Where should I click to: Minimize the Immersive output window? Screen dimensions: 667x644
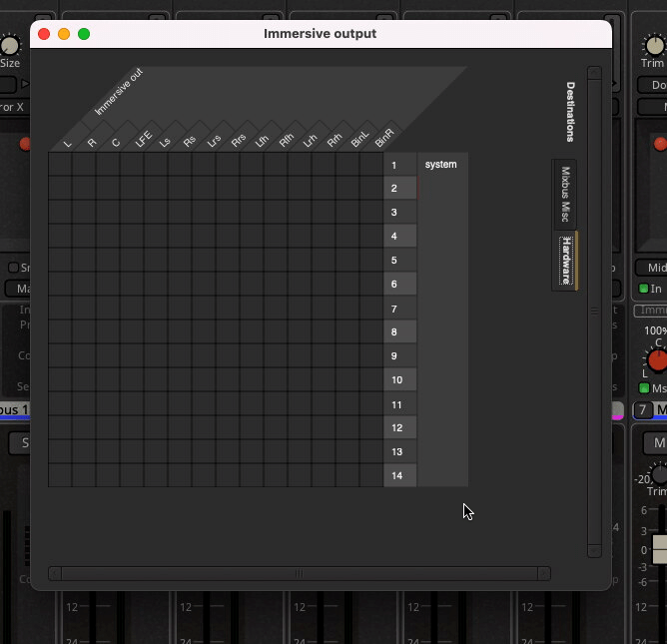64,34
